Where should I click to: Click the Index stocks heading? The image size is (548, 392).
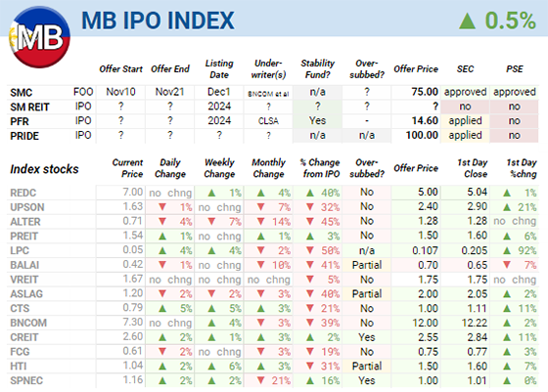click(x=44, y=169)
